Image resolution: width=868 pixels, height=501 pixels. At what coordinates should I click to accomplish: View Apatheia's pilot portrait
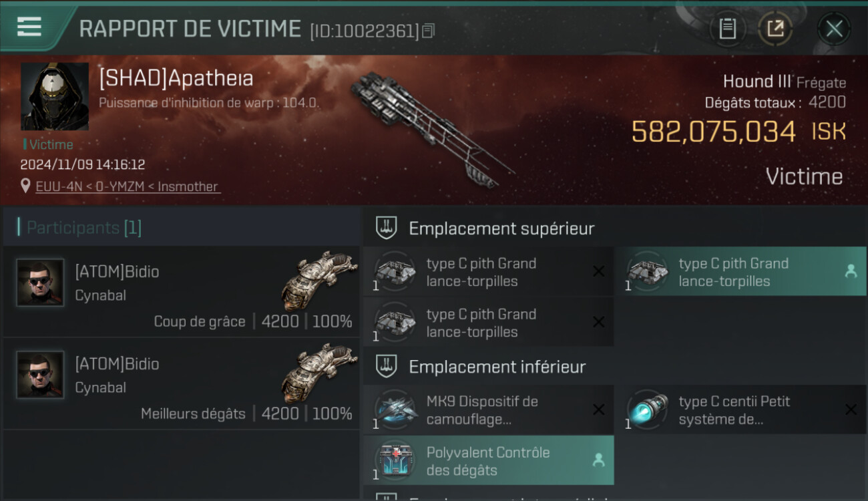[55, 97]
